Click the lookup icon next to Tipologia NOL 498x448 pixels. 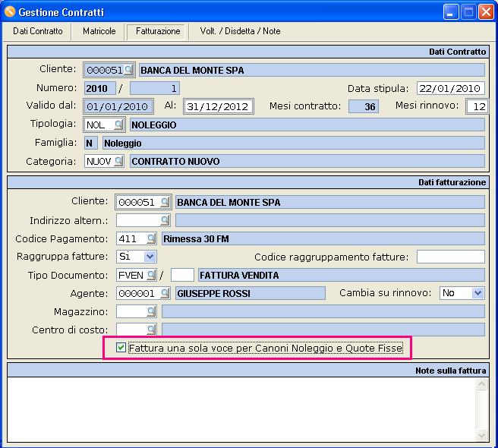118,125
